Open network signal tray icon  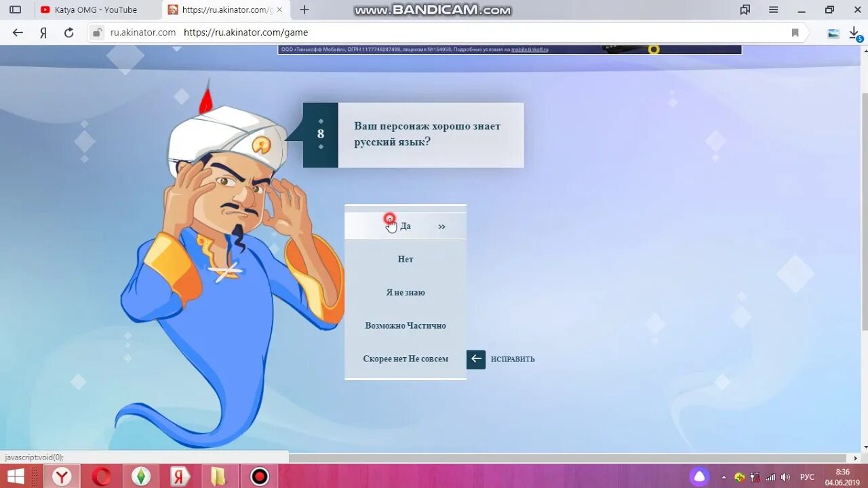point(770,476)
